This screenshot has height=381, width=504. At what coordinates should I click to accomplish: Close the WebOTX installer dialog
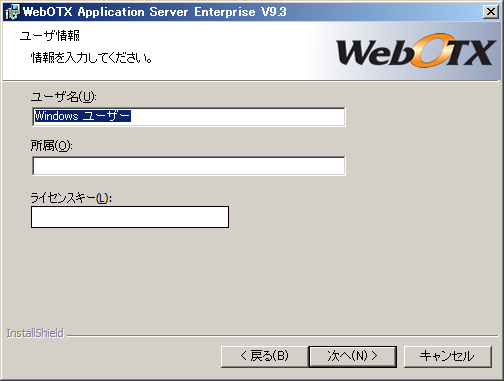pyautogui.click(x=491, y=12)
